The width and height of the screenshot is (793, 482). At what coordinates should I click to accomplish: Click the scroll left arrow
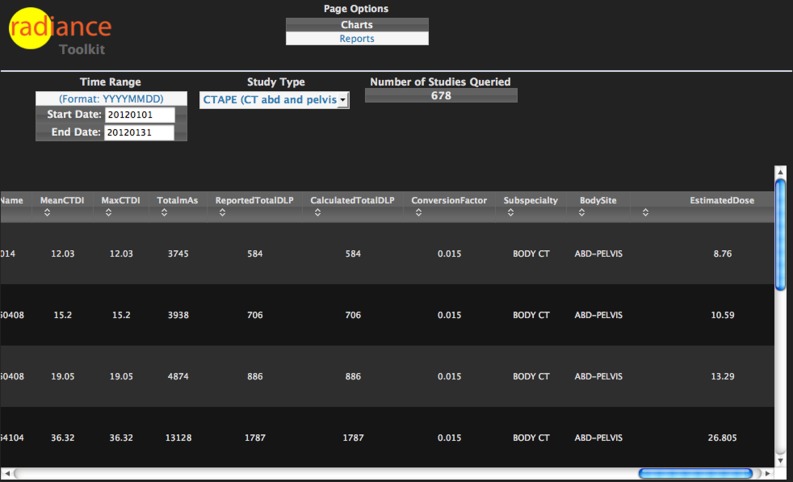point(8,473)
